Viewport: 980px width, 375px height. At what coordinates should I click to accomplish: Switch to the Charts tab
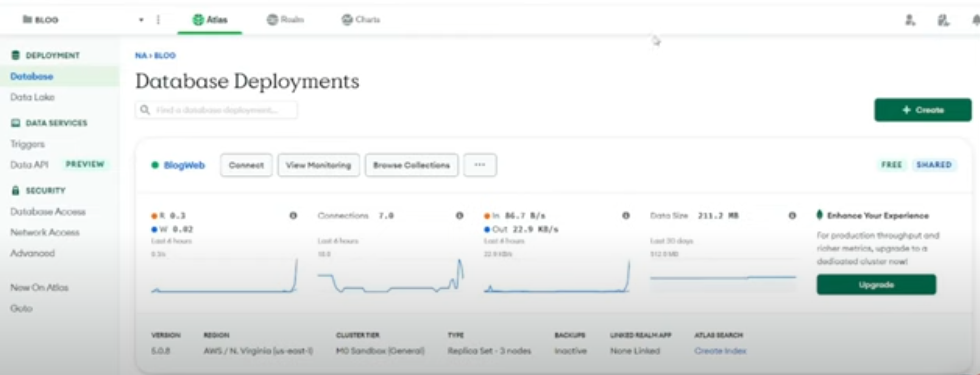(361, 20)
